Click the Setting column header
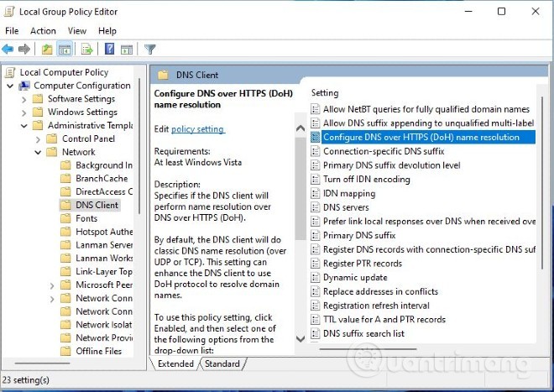 326,92
